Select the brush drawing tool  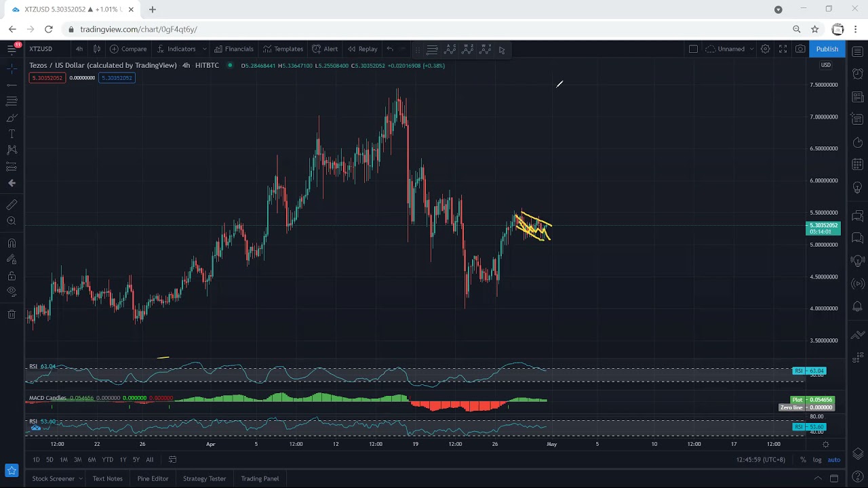point(12,118)
